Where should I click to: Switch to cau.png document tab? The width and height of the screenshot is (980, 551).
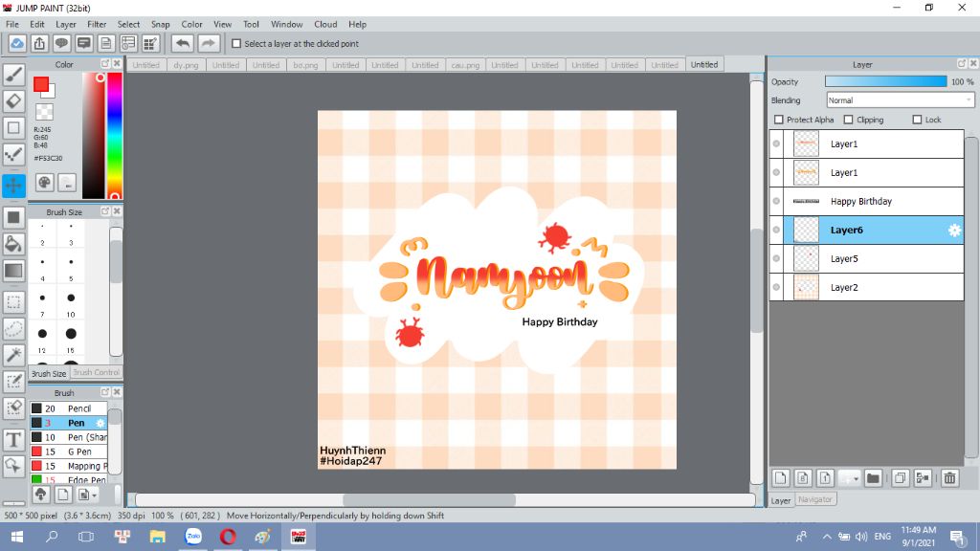click(x=465, y=65)
